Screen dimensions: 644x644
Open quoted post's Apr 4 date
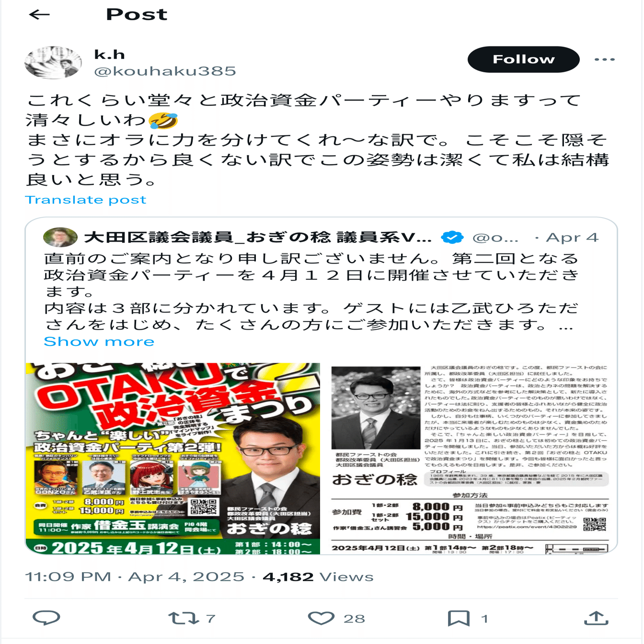click(572, 238)
